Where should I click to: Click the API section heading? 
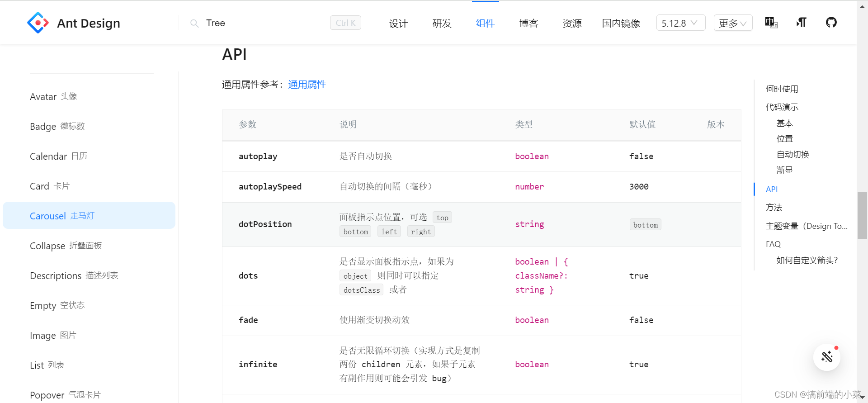click(234, 55)
